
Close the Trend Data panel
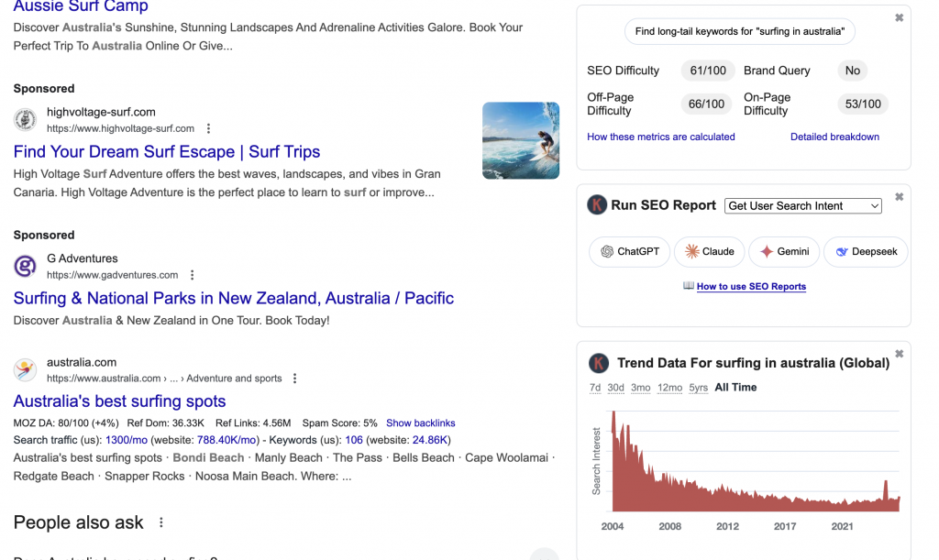click(x=899, y=354)
